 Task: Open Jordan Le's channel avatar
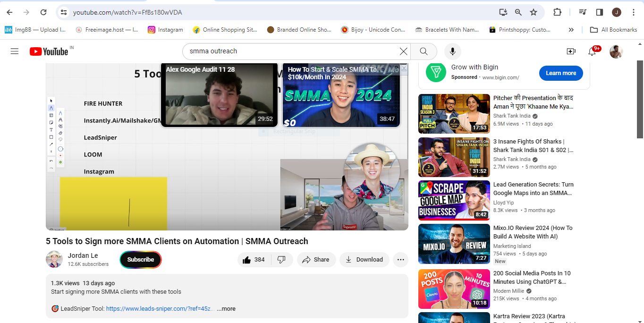click(54, 259)
